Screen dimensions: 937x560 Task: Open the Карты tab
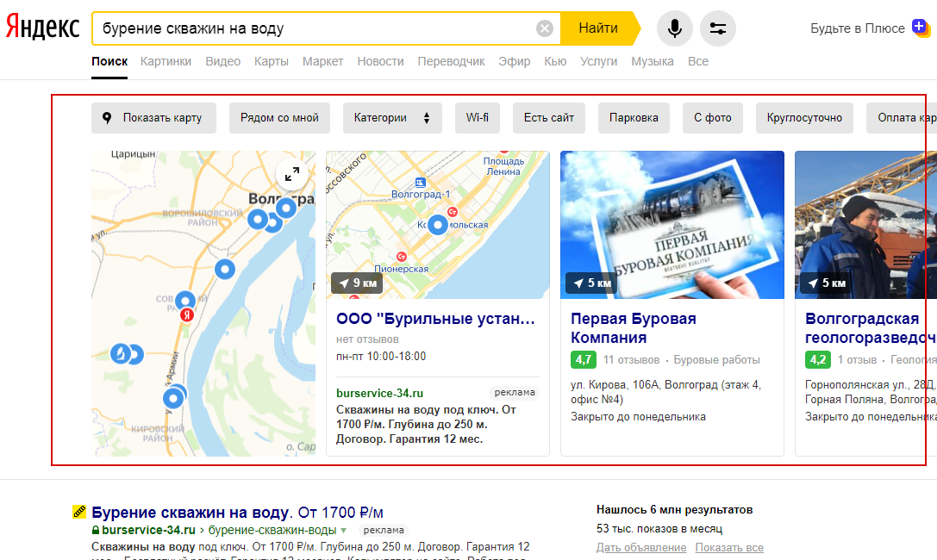pos(272,61)
